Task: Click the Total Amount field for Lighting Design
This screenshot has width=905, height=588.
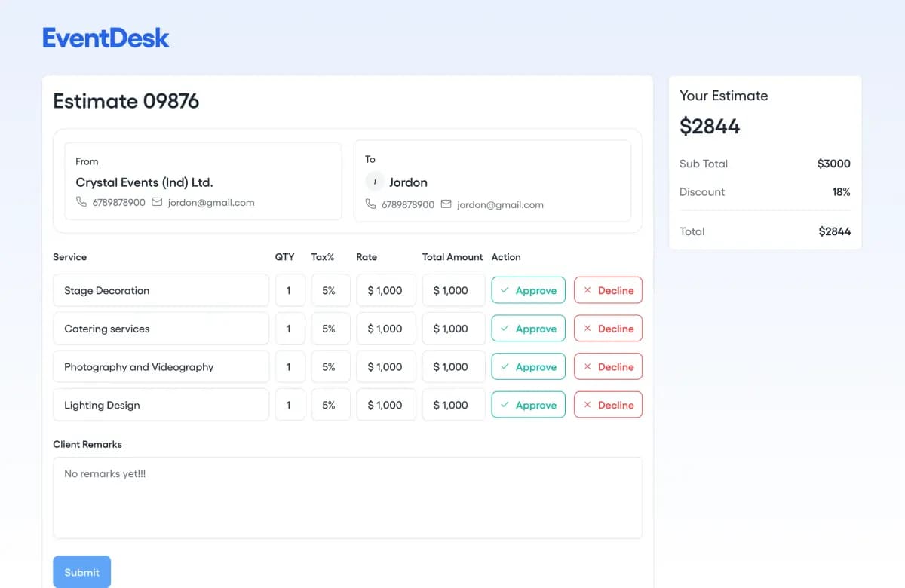Action: pyautogui.click(x=452, y=405)
